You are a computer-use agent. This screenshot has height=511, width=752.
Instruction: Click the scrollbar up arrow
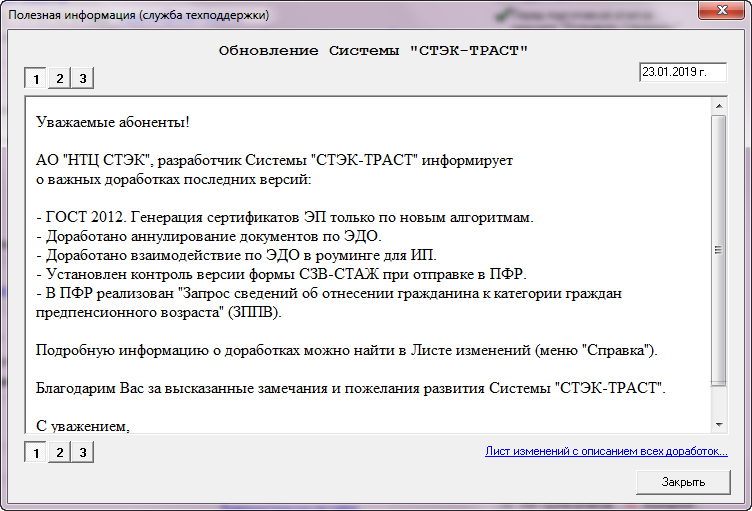point(718,106)
